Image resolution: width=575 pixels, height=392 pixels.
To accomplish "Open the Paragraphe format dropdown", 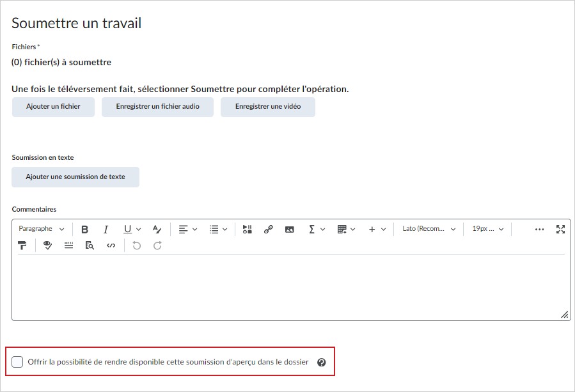I will pyautogui.click(x=42, y=229).
